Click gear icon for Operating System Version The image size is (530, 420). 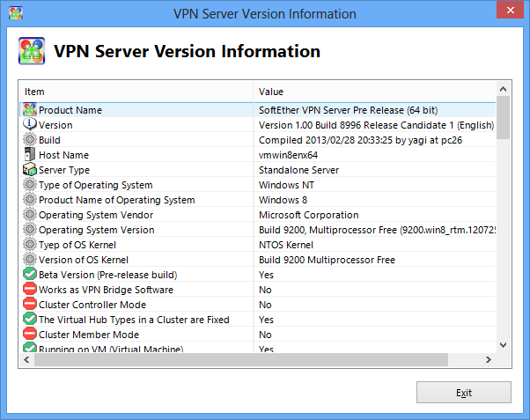(29, 229)
